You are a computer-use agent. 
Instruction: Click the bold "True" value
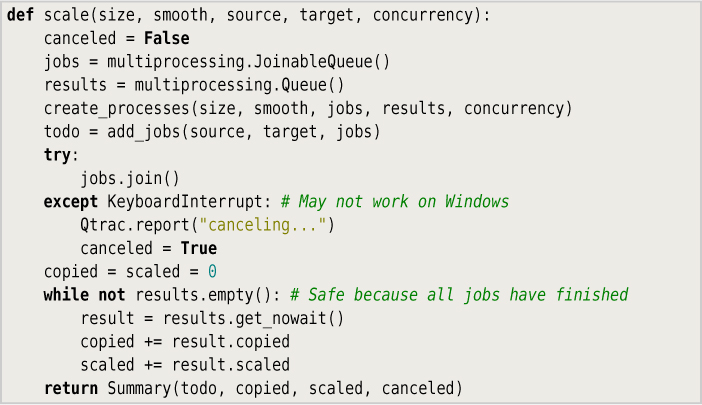click(x=198, y=247)
